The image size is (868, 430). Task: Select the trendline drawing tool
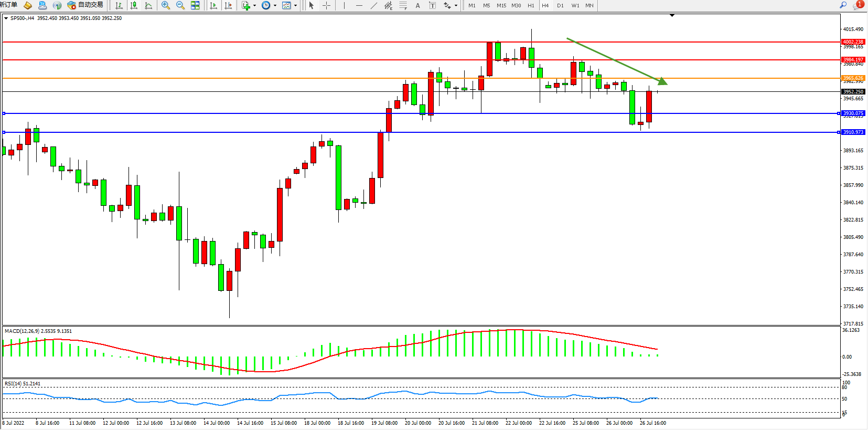(x=373, y=5)
